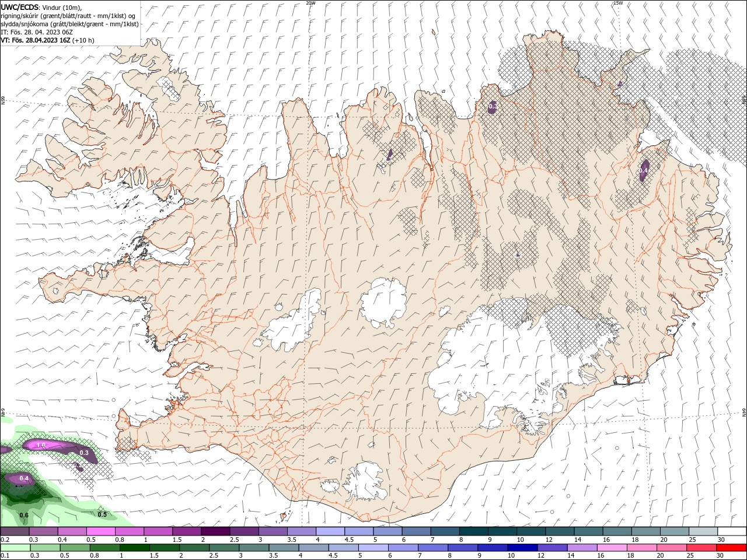747x560 pixels.
Task: Click the 0.6 value in the green rain area
Action: pyautogui.click(x=24, y=515)
